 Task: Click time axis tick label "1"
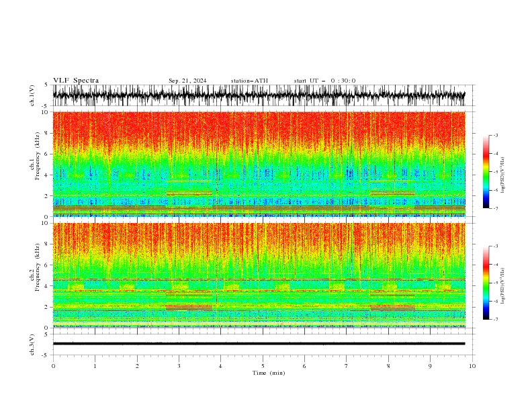pyautogui.click(x=95, y=366)
